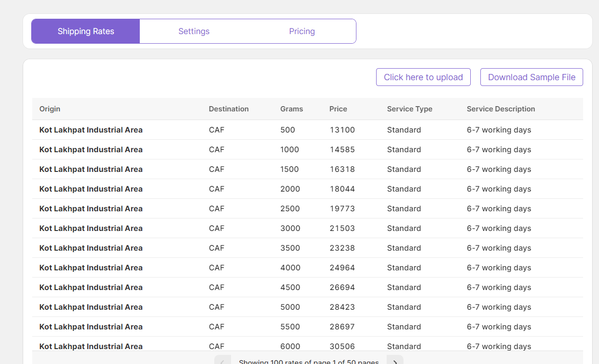Viewport: 599px width, 364px height.
Task: Click origin cell in 3000 grams row
Action: [x=91, y=229]
